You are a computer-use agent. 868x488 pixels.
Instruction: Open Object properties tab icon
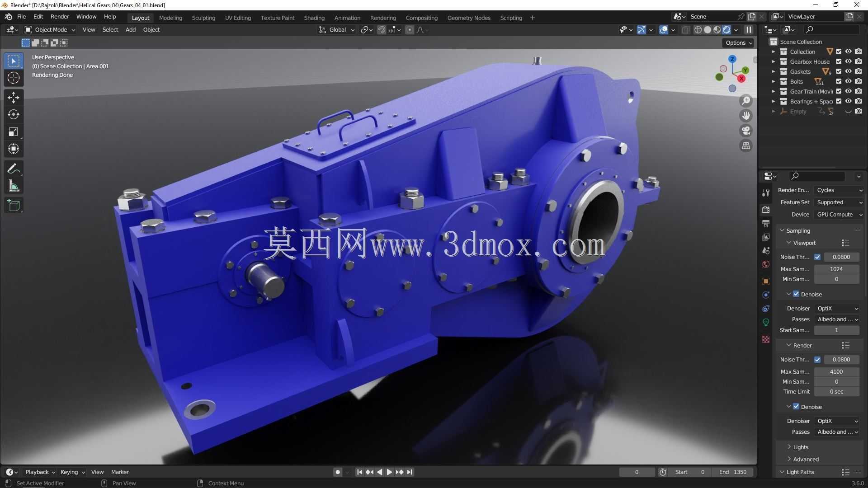coord(766,281)
